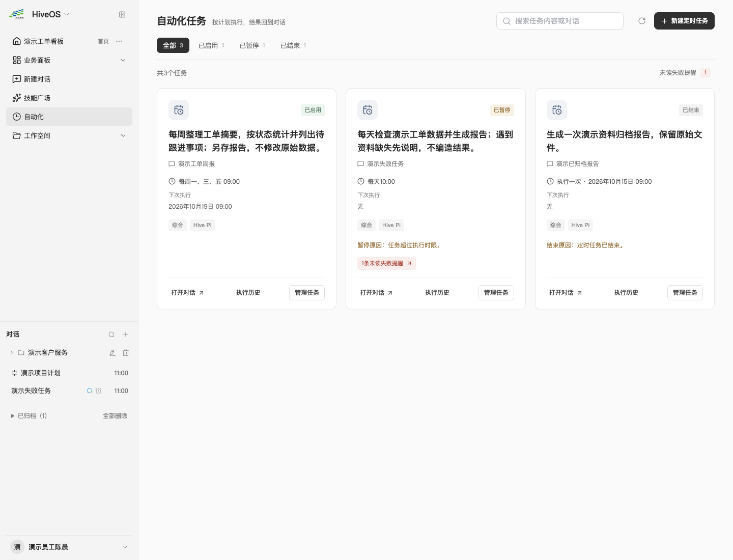
Task: Click the 每周一、三、五 09:00 schedule text
Action: point(209,181)
